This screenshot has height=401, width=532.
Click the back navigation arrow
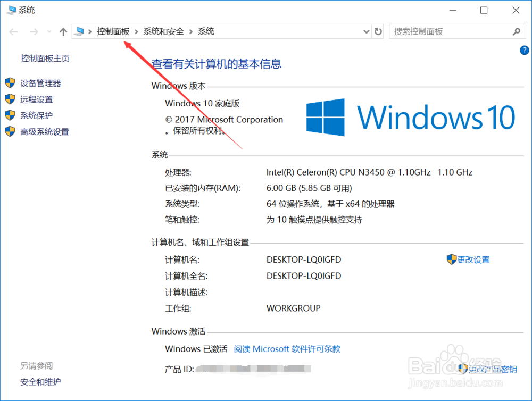[x=14, y=32]
